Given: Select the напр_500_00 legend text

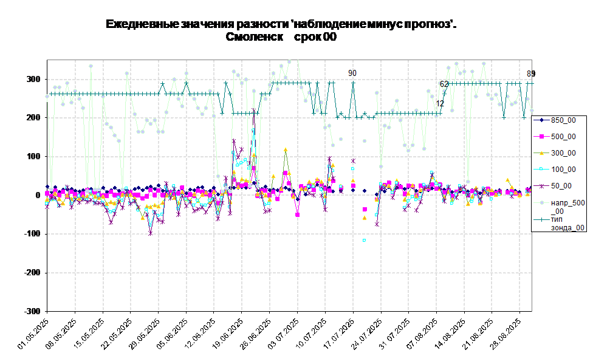Looking at the screenshot, I should click(x=567, y=207).
